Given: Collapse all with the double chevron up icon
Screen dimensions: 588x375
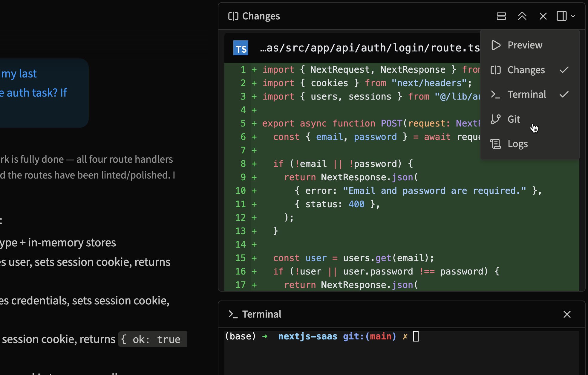Looking at the screenshot, I should click(522, 16).
